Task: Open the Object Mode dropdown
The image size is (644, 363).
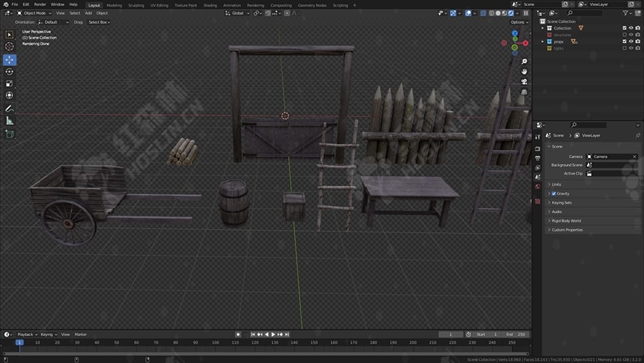Action: pyautogui.click(x=34, y=13)
